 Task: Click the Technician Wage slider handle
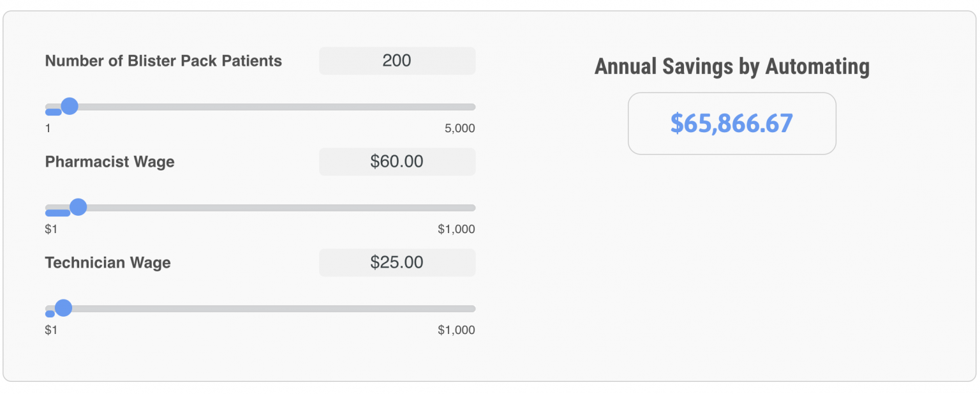[x=63, y=308]
